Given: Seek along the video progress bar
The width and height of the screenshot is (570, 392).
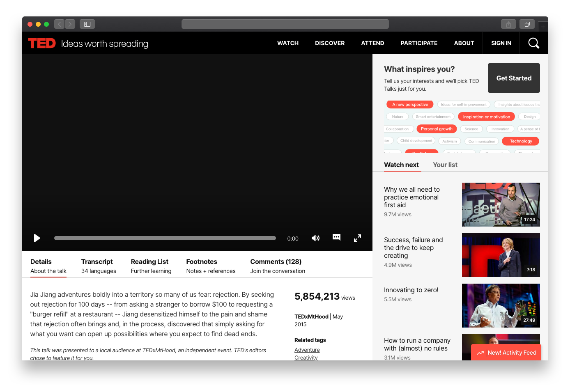Looking at the screenshot, I should coord(165,238).
